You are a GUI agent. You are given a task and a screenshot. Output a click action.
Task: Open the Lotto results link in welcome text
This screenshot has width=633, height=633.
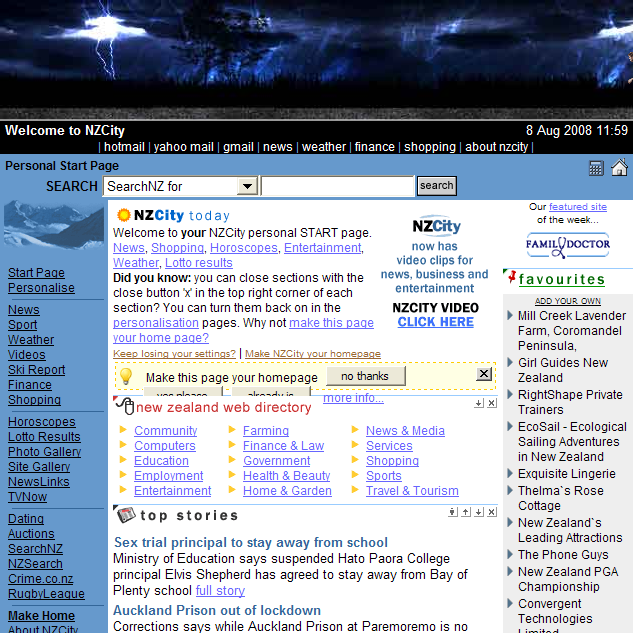click(199, 262)
